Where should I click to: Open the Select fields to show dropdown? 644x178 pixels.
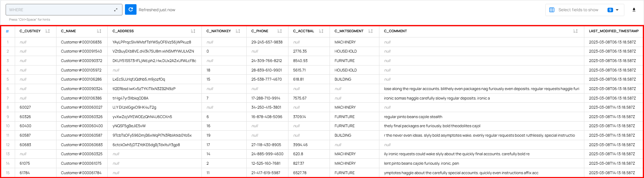[578, 10]
